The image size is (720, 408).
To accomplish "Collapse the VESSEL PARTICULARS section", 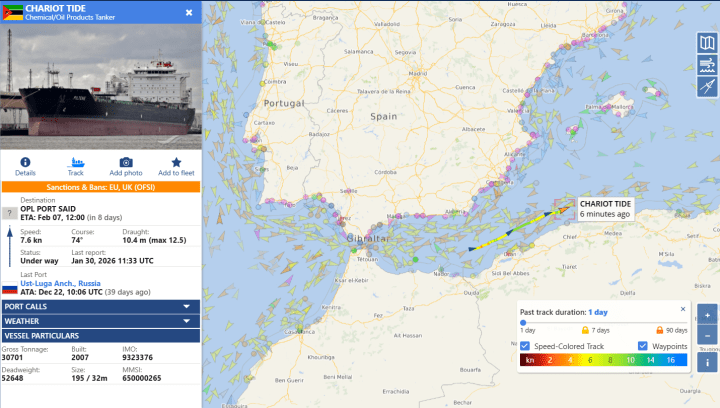I will click(x=101, y=336).
